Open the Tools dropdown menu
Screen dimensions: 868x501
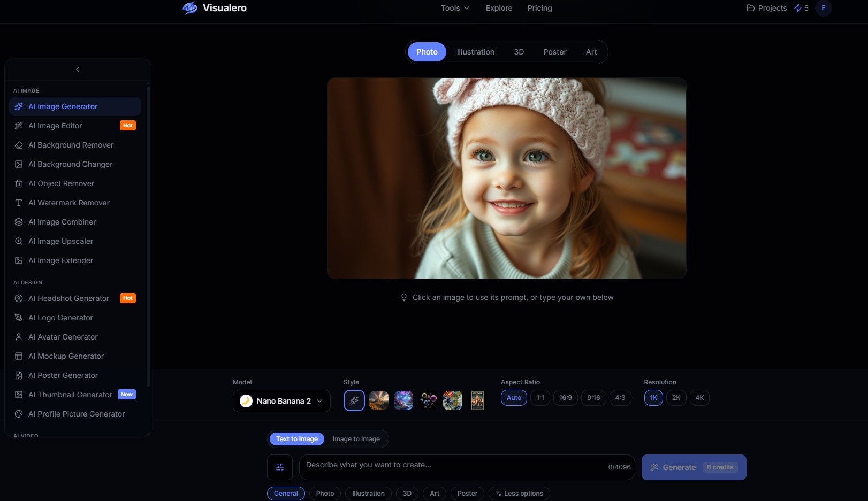click(454, 8)
